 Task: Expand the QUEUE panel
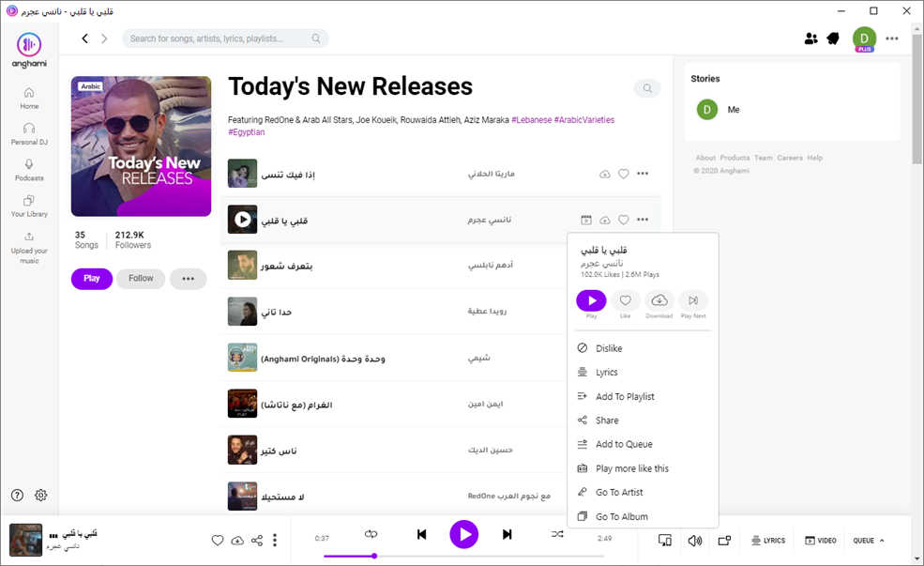tap(869, 540)
